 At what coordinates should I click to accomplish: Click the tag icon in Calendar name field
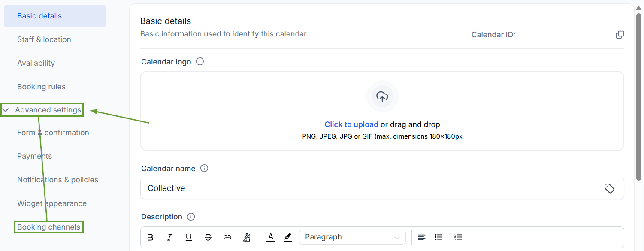(609, 188)
